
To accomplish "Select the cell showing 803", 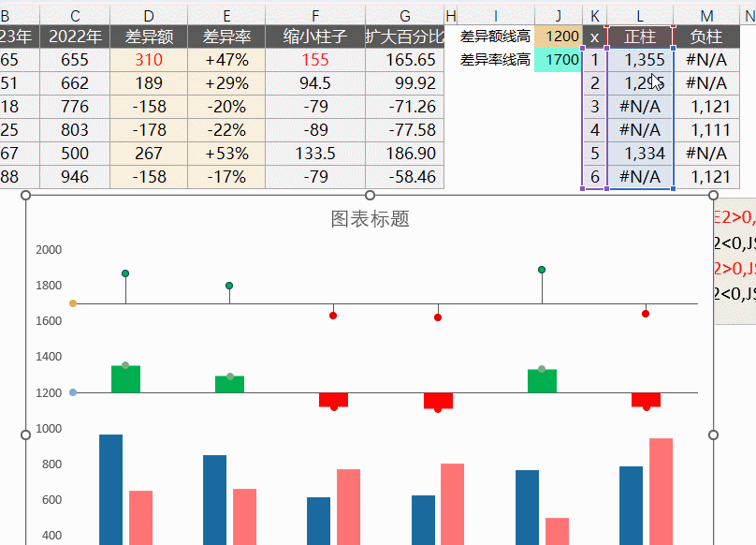I will click(x=75, y=130).
